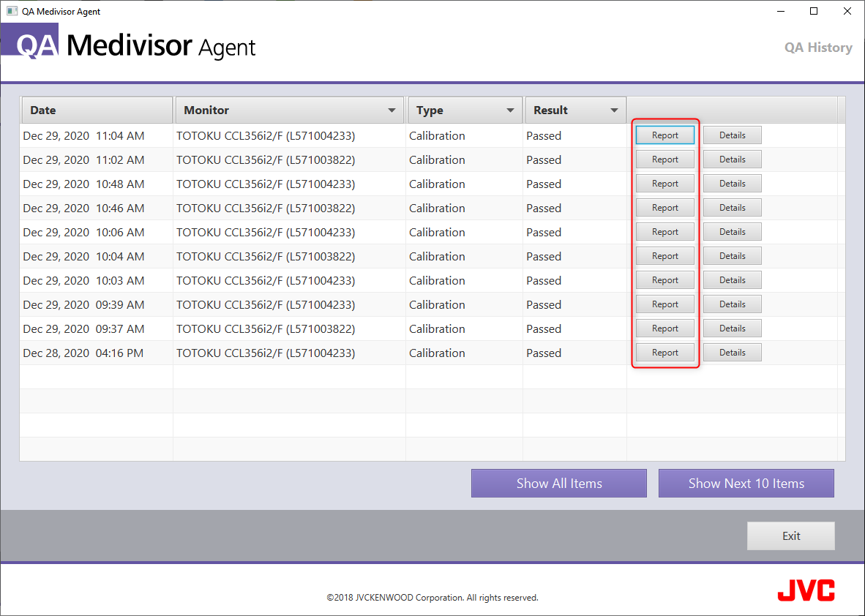Open Report for Dec 29 10:46 AM calibration

[x=664, y=208]
